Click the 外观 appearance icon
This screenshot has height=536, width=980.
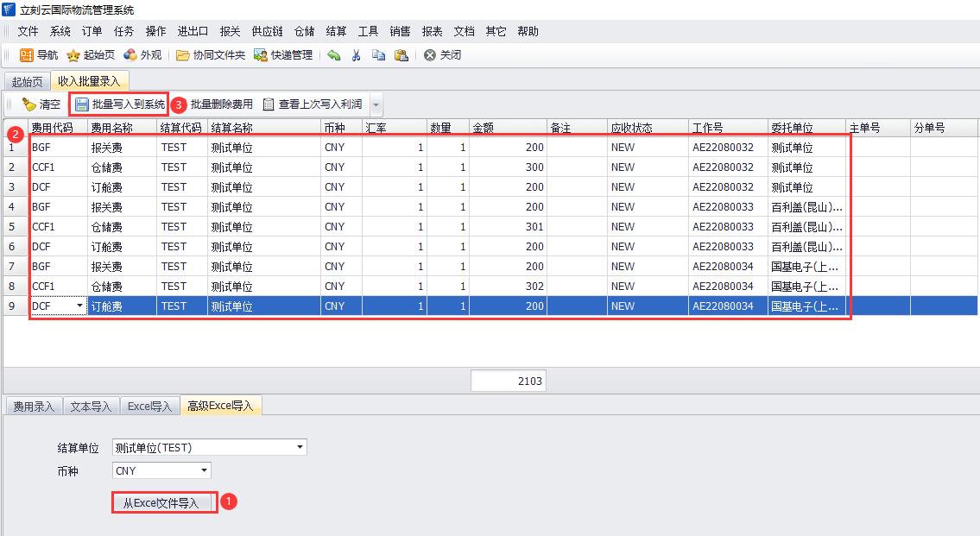click(130, 55)
